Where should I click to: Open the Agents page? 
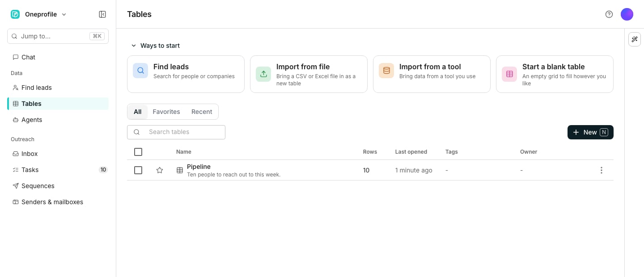(58, 120)
